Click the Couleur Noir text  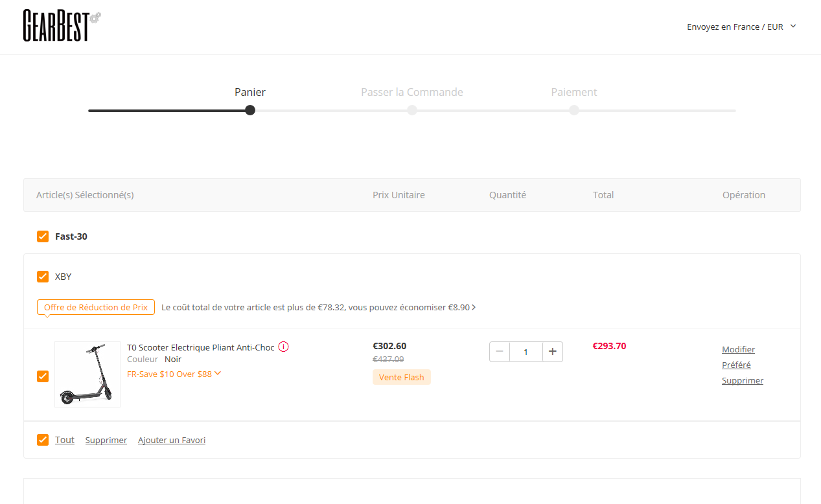(154, 360)
